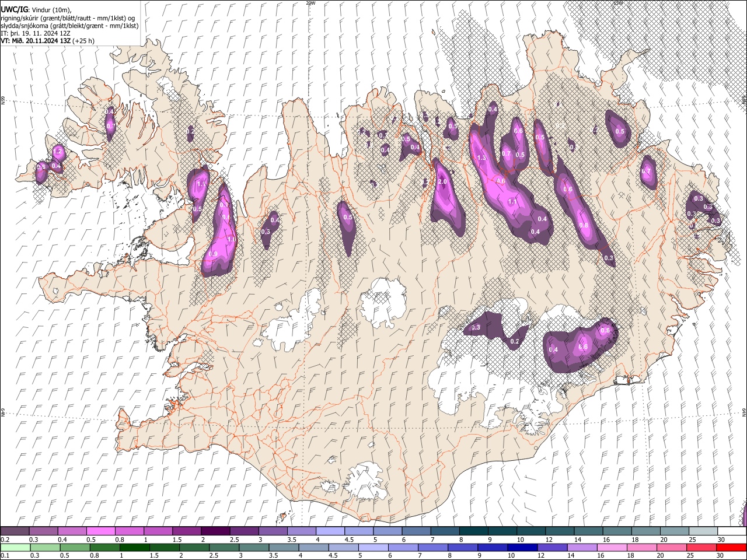Select the navy blue 10 rain swatch
This screenshot has height=560, width=747.
(x=522, y=547)
